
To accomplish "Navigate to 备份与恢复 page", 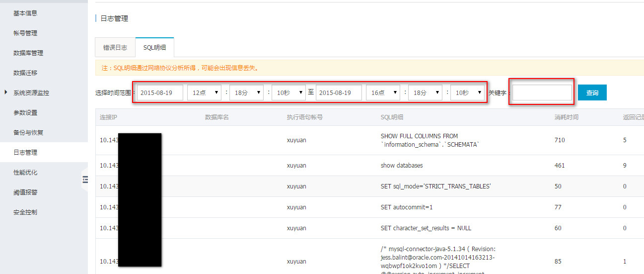I will pyautogui.click(x=28, y=133).
